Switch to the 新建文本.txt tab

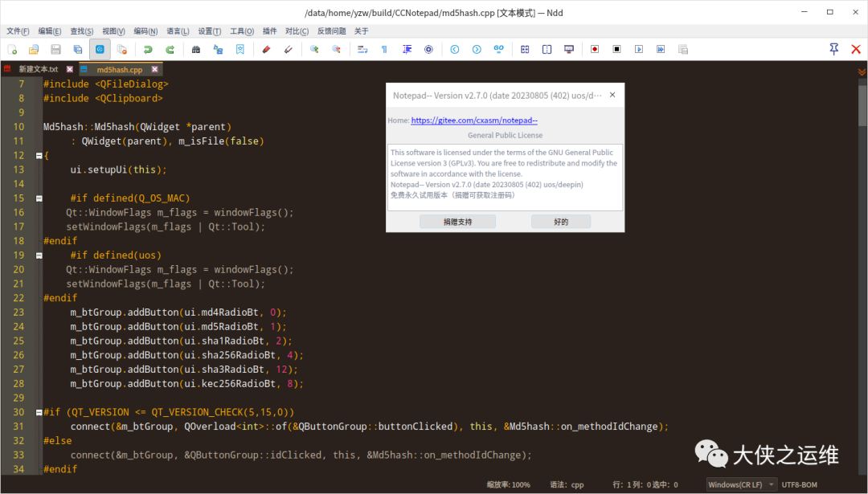(39, 69)
